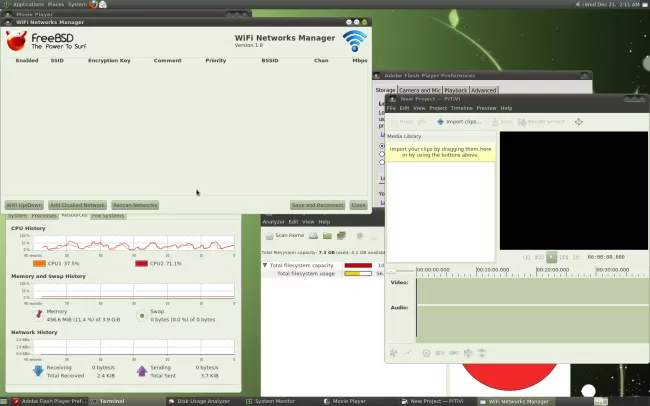
Task: Click the WiFi signal logo icon
Action: 354,40
